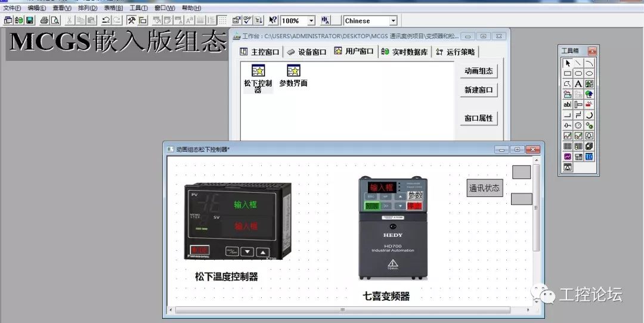Toggle the dotted grid display toolbar button
644x323 pixels.
pyautogui.click(x=222, y=20)
